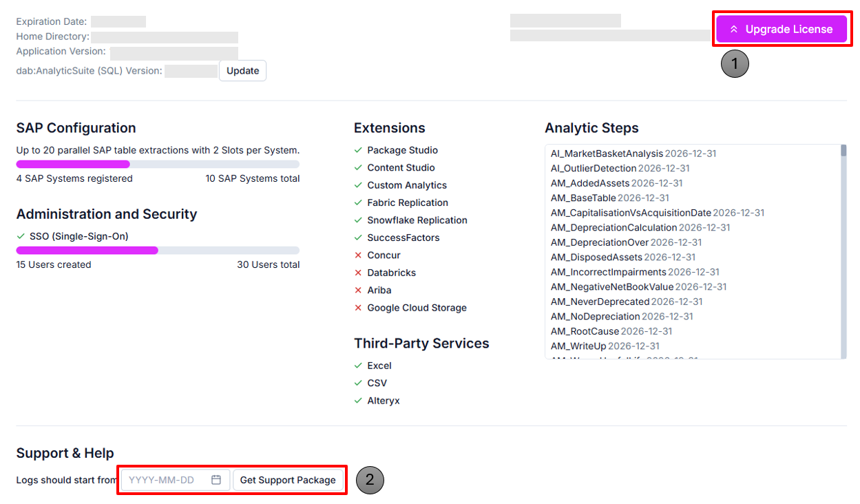Image resolution: width=860 pixels, height=504 pixels.
Task: Click the red X by Google Cloud Storage
Action: click(x=358, y=308)
